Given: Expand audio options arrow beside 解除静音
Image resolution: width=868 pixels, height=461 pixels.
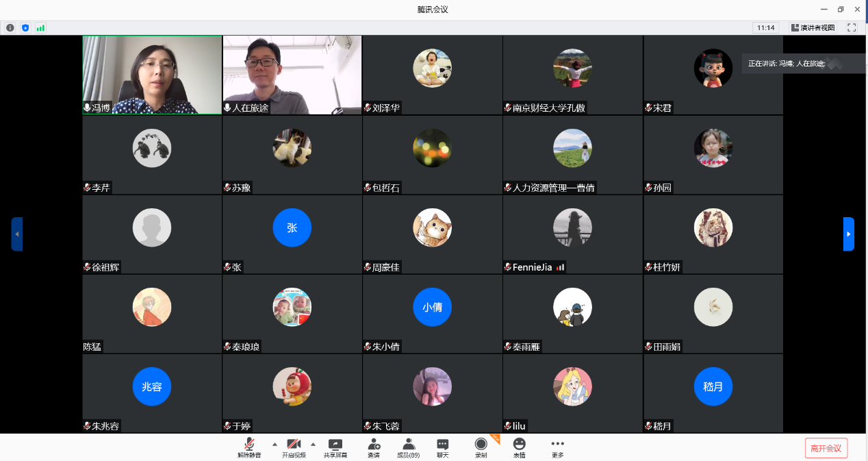Looking at the screenshot, I should 275,444.
